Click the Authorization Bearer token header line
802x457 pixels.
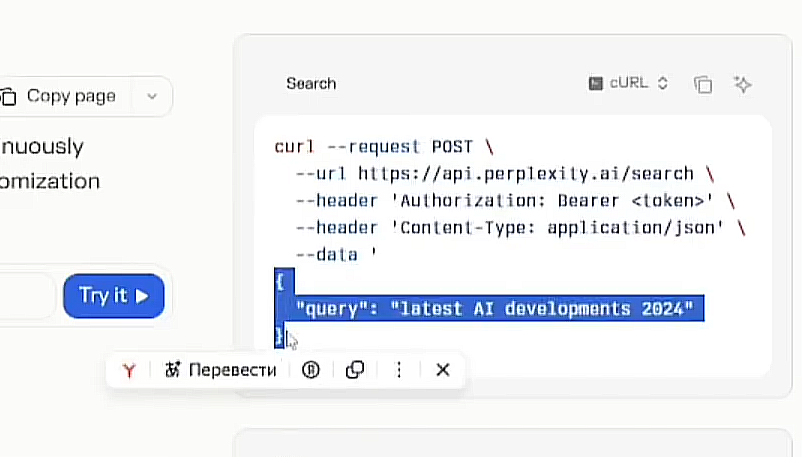click(x=510, y=201)
